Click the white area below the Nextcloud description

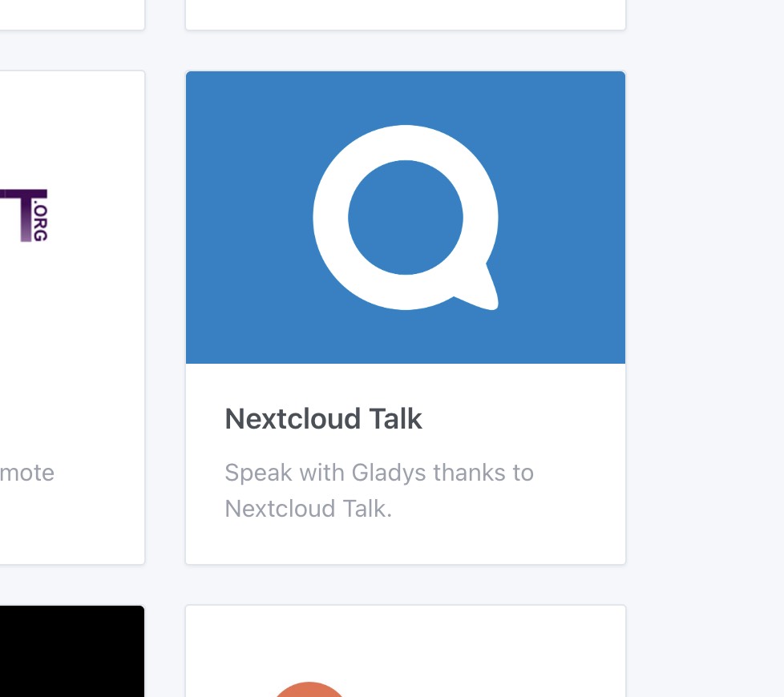405,541
